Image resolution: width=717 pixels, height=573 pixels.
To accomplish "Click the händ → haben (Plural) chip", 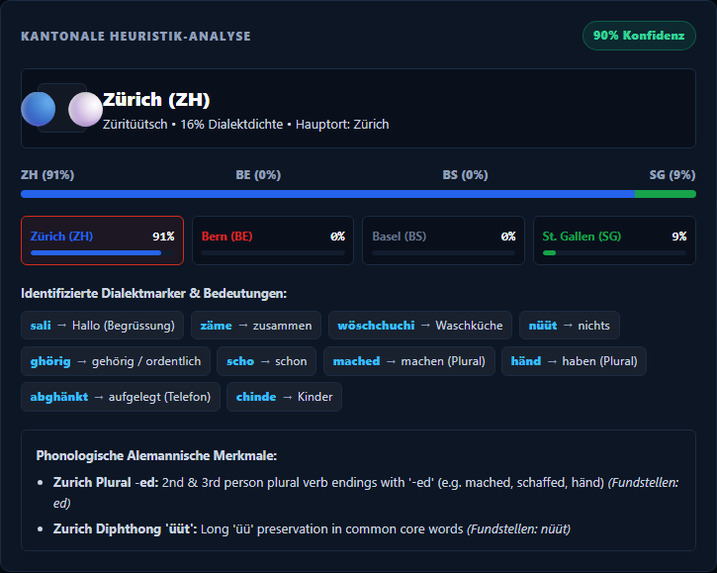I will tap(574, 361).
